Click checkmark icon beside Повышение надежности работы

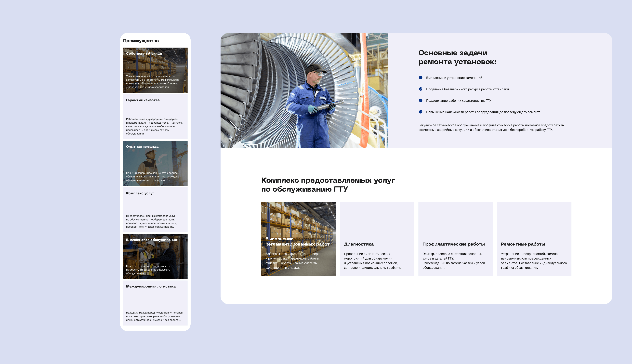421,112
